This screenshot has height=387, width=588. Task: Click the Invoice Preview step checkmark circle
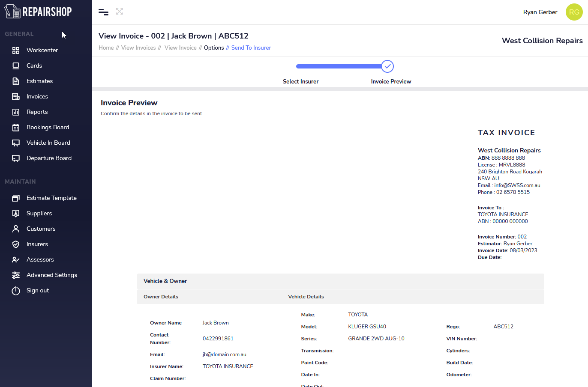tap(387, 66)
